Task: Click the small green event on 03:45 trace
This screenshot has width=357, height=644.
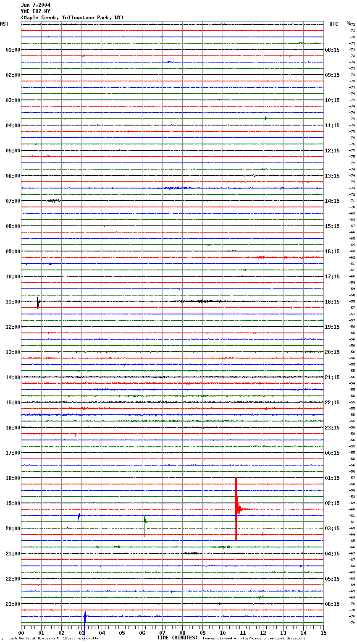Action: (265, 119)
